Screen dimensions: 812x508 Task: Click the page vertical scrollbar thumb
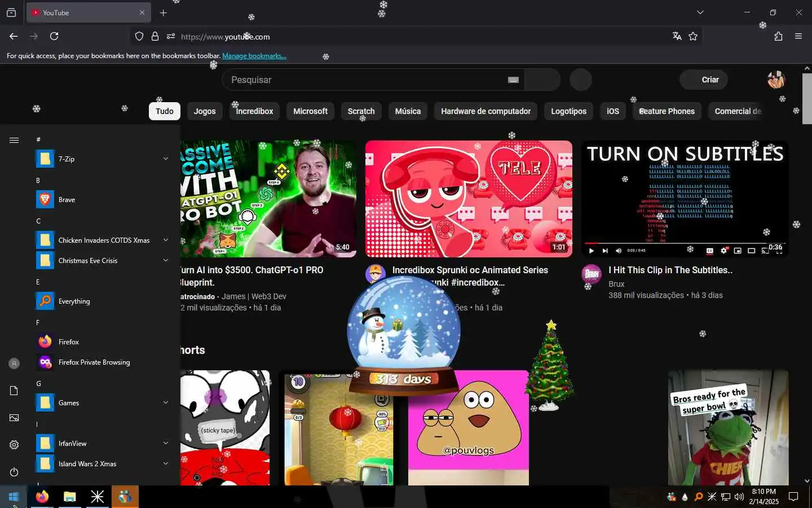tap(807, 98)
